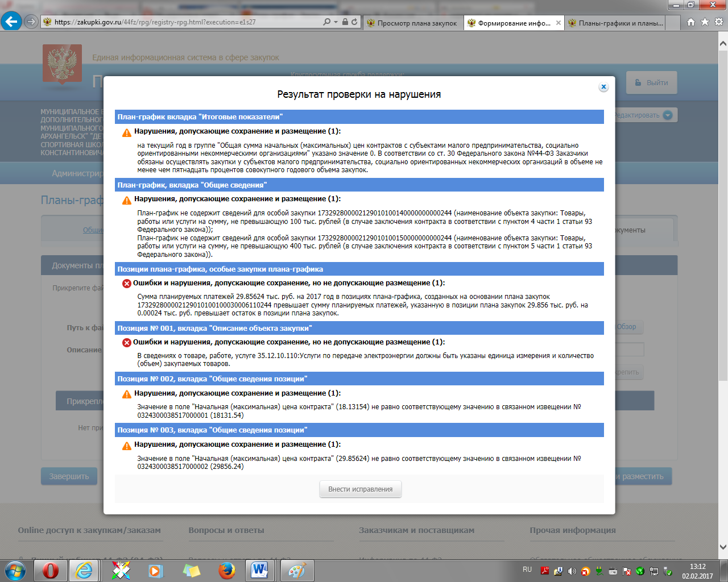This screenshot has width=728, height=582.
Task: Click the RU language indicator
Action: (x=527, y=569)
